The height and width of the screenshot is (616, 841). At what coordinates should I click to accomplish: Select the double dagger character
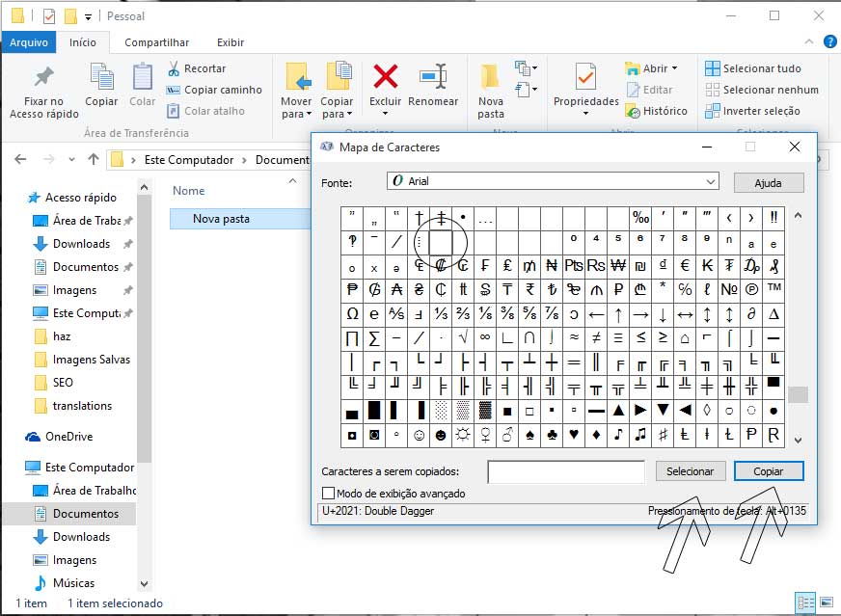441,218
